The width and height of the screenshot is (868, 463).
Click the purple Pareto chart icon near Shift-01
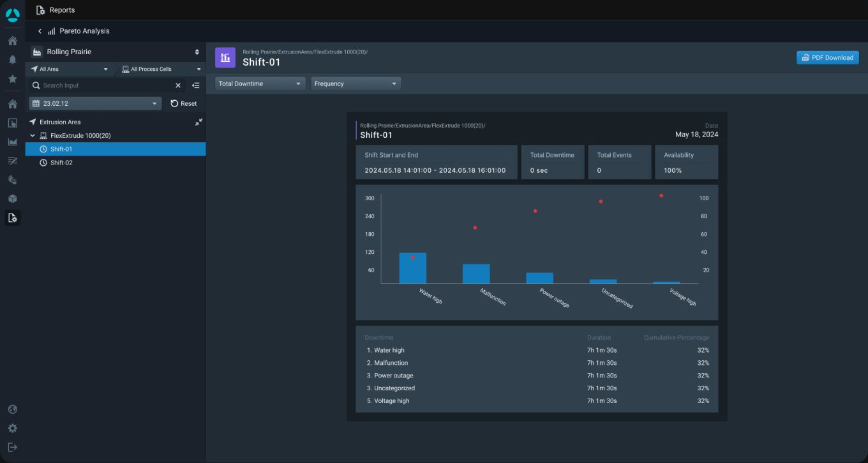point(225,57)
